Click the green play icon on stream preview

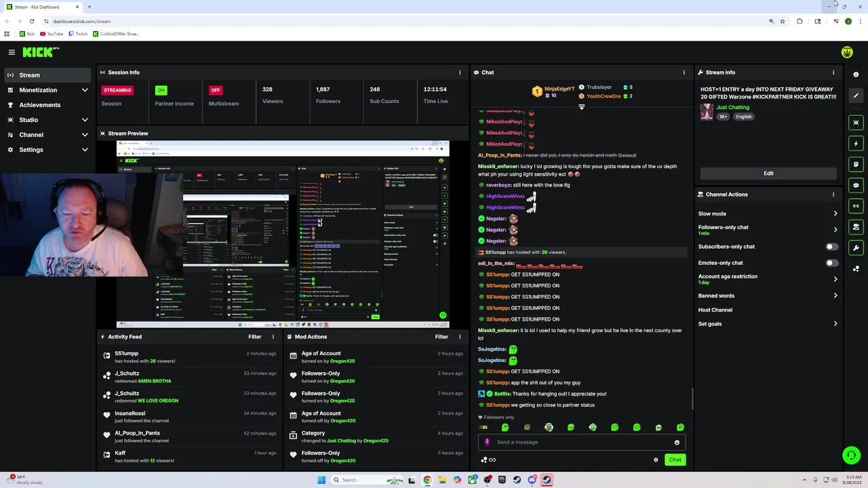coord(443,315)
